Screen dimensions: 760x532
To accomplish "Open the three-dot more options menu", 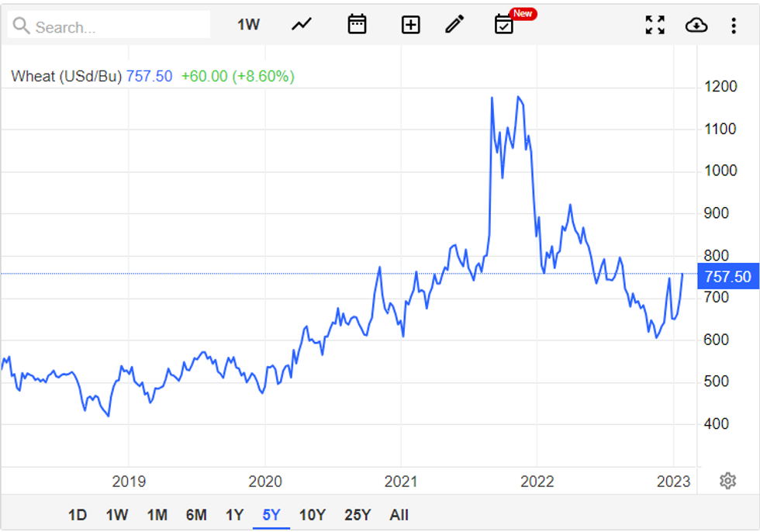I will click(x=734, y=26).
